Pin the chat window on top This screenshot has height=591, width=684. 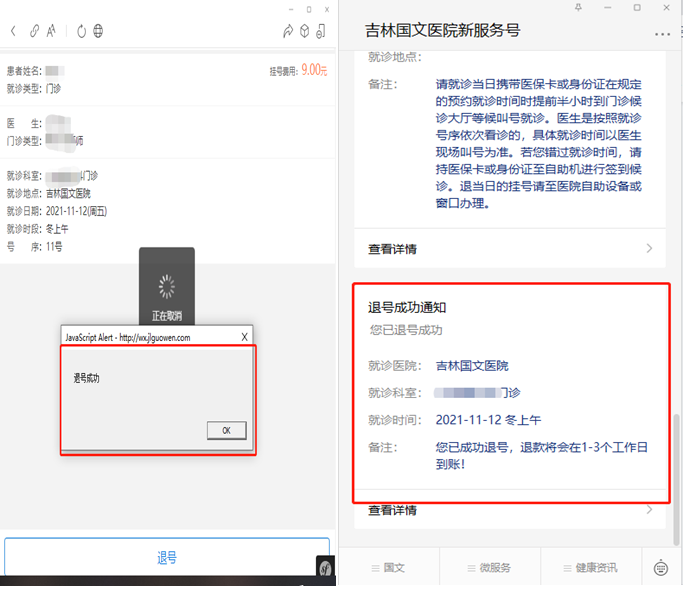tap(578, 8)
